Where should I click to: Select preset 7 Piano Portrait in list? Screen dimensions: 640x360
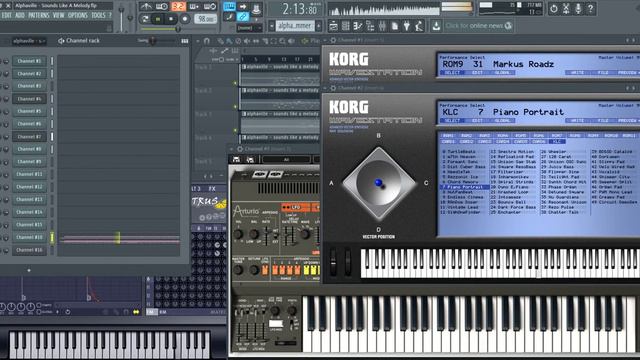(465, 187)
